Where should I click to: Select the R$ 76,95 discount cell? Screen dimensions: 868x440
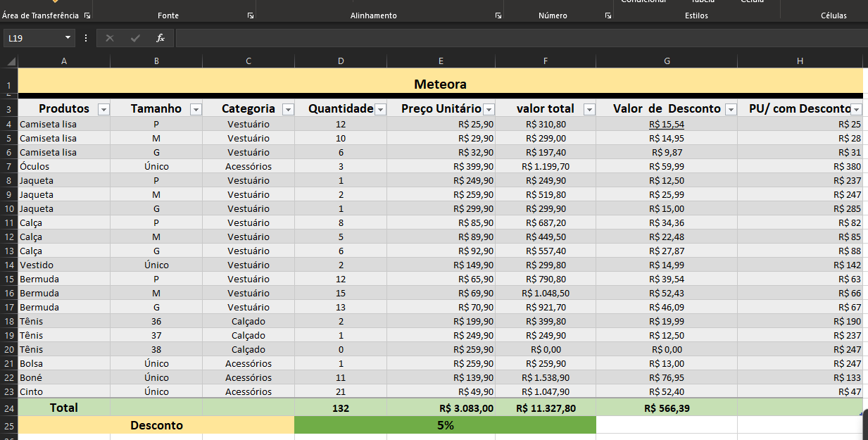coord(667,377)
